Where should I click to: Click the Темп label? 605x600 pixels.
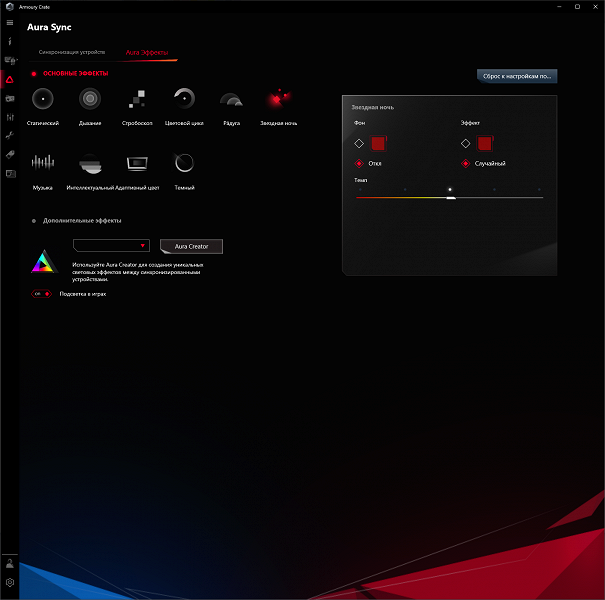[x=361, y=180]
